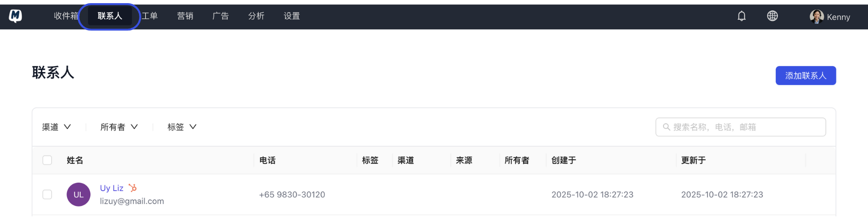
Task: Select the Uy Liz row checkbox
Action: click(47, 195)
